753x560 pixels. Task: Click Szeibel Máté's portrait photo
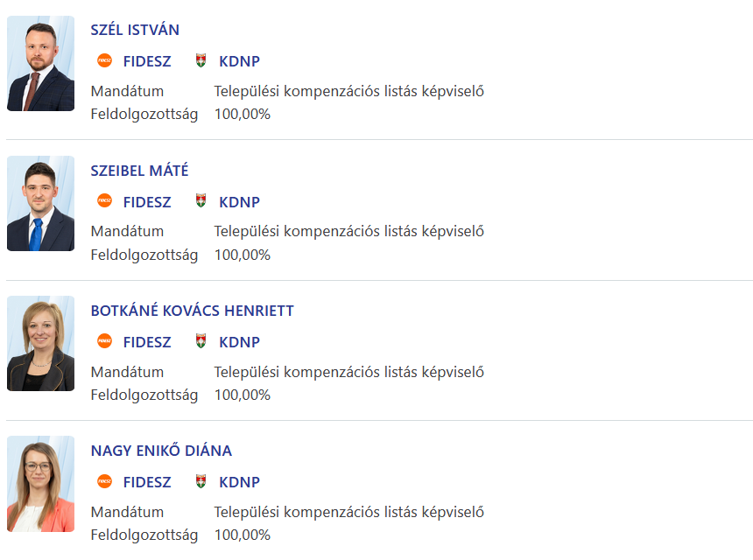[41, 203]
